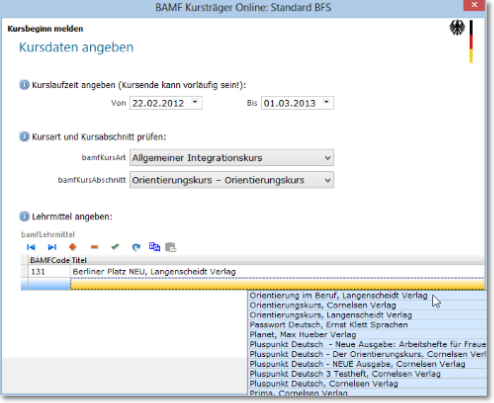
Task: Open the Von date picker dropdown
Action: click(195, 103)
